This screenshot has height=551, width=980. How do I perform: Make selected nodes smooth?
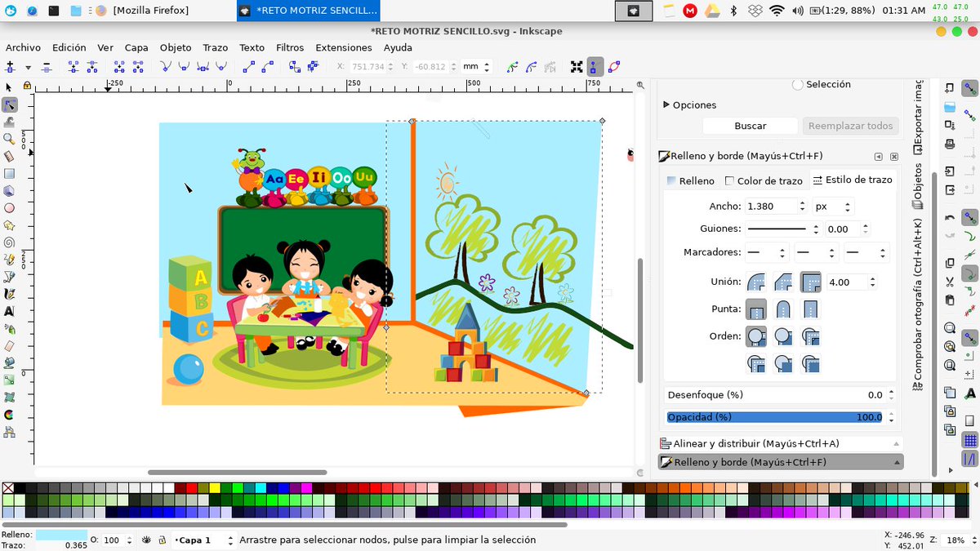tap(184, 67)
